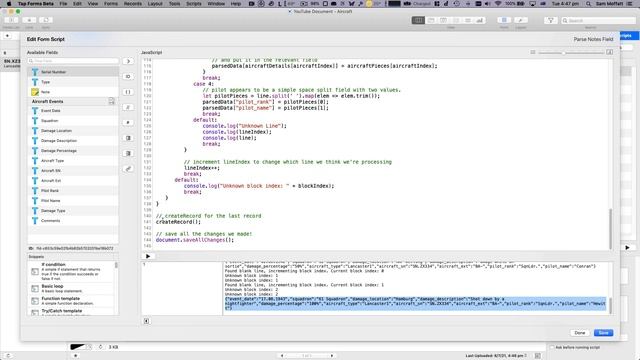The image size is (640, 360).
Task: Click the ID insert button
Action: click(x=128, y=77)
